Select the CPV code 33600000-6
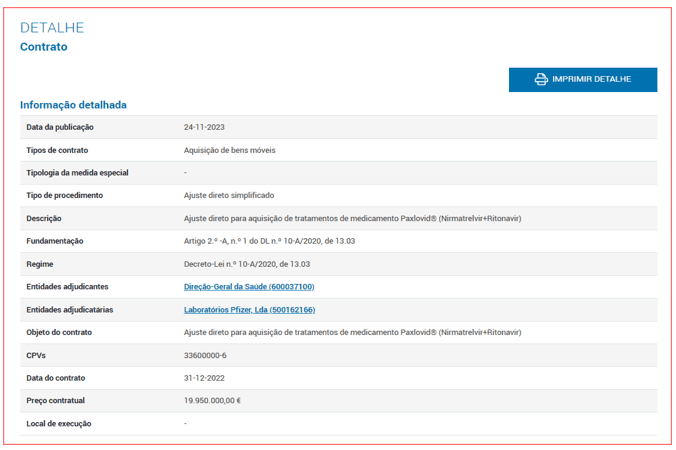This screenshot has width=676, height=450. (x=204, y=355)
